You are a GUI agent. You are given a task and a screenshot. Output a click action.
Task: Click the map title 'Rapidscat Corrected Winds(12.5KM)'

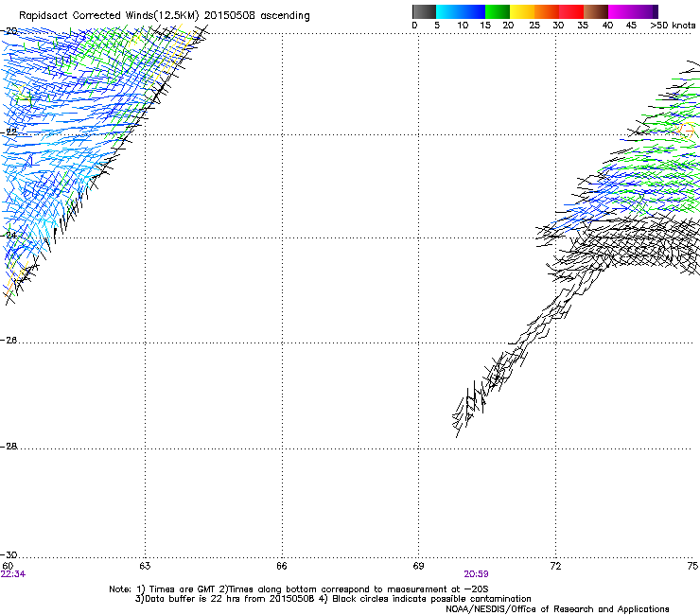click(x=109, y=16)
